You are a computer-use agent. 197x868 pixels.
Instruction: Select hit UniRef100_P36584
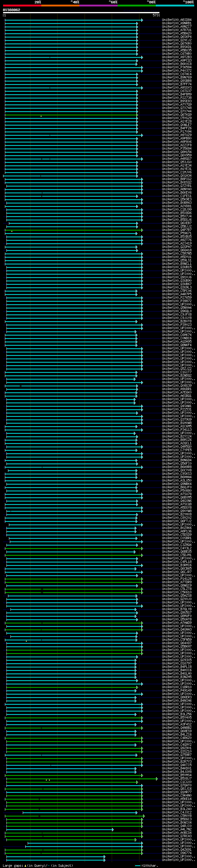[x=177, y=67]
